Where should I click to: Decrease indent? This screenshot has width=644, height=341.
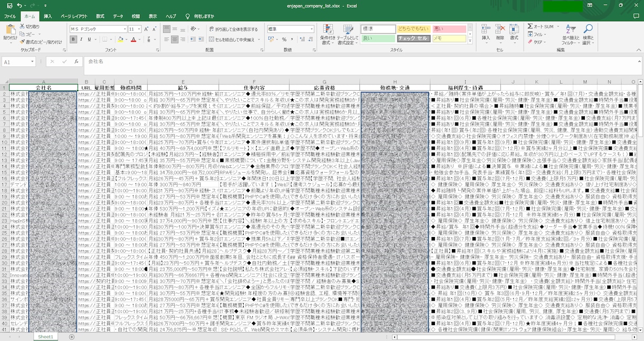[x=194, y=40]
